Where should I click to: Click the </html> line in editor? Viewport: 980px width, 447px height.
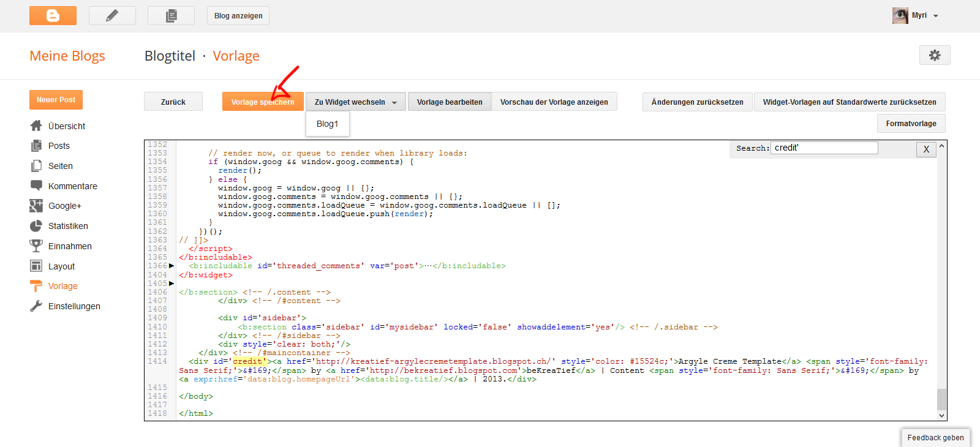[196, 413]
